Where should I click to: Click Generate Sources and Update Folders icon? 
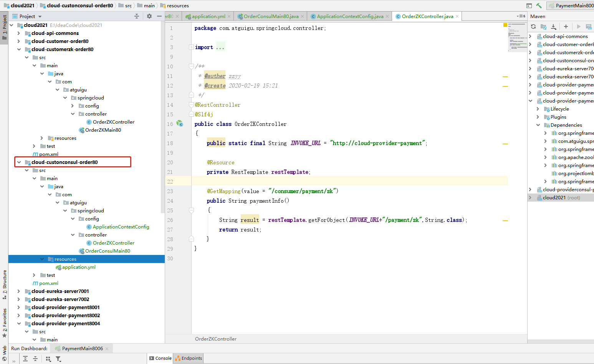pyautogui.click(x=543, y=26)
